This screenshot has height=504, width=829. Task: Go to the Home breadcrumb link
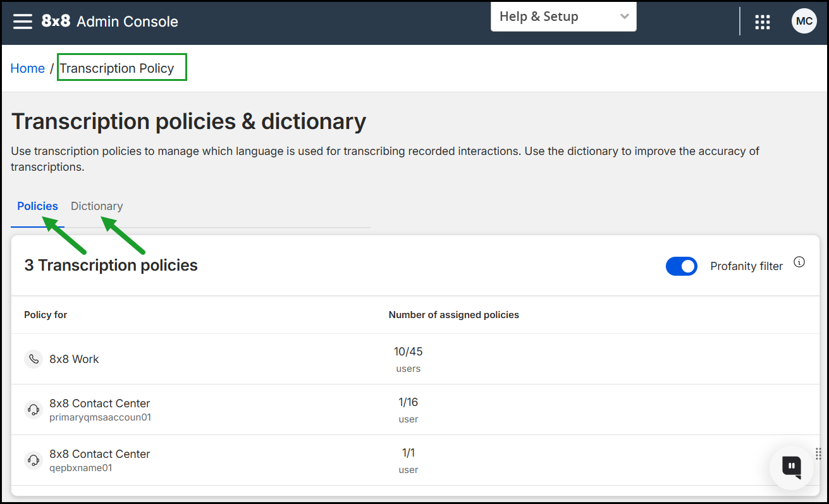[x=28, y=68]
